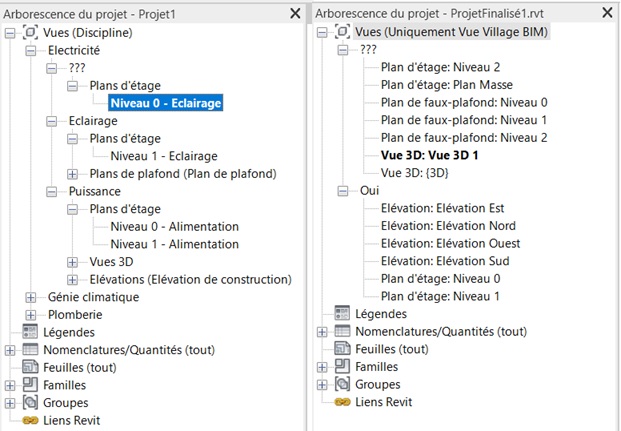The image size is (621, 431).
Task: Collapse the Eclairage sub-discipline node
Action: point(51,121)
